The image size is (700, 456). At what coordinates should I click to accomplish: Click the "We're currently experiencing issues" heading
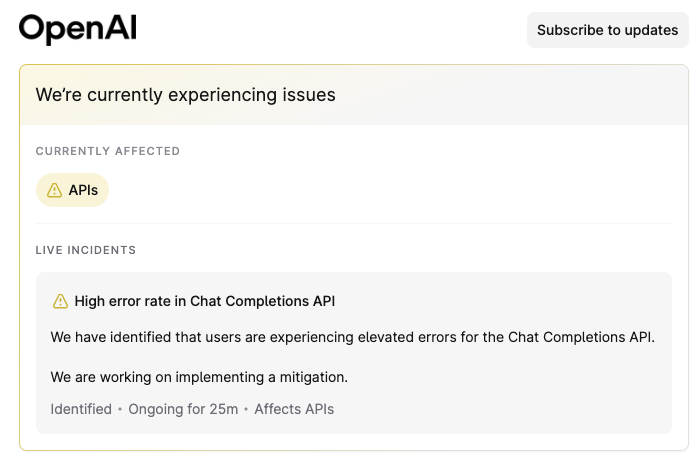(x=185, y=95)
